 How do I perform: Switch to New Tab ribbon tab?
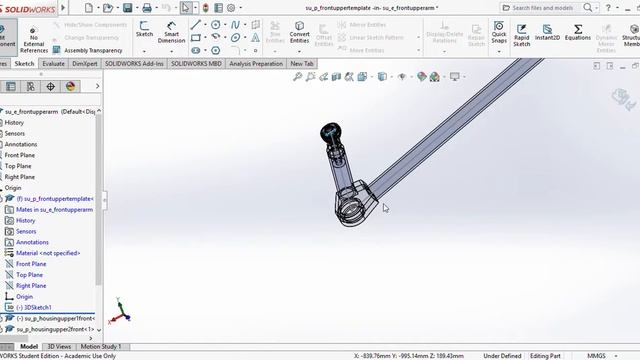click(x=302, y=63)
